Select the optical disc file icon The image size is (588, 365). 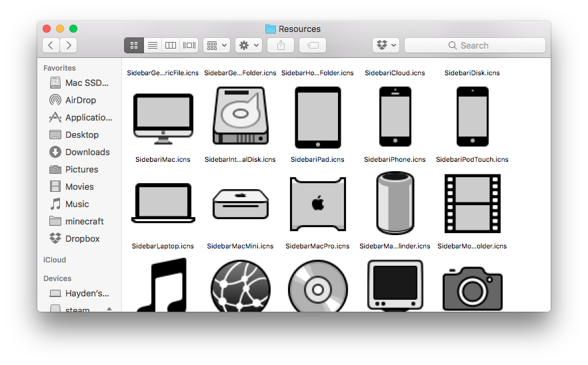[318, 286]
